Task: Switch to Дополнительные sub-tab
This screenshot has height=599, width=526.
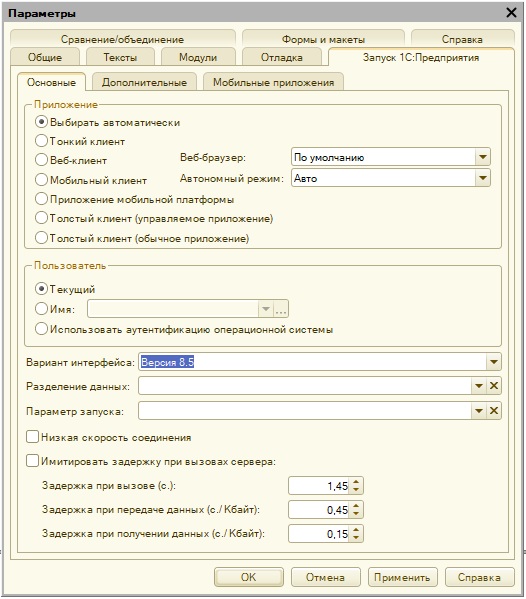Action: [144, 82]
